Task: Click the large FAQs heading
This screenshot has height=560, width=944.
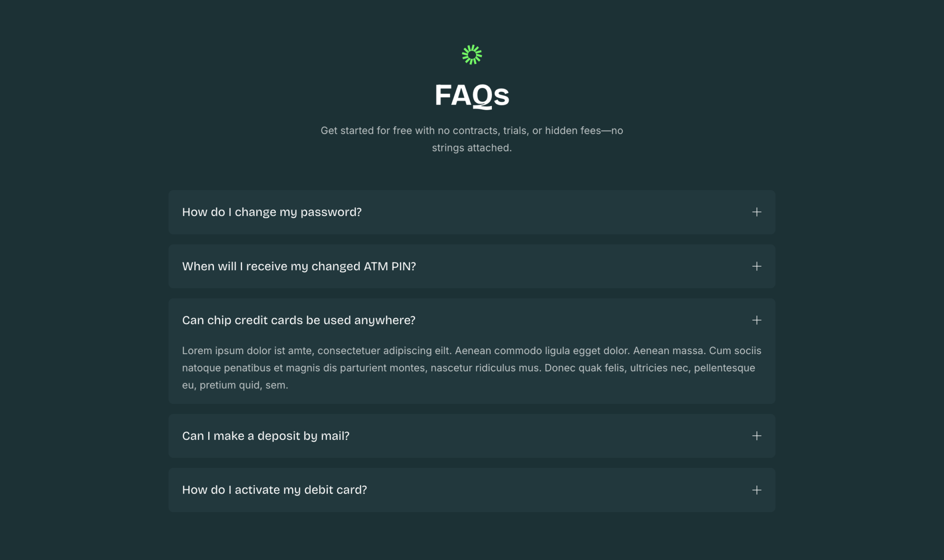Action: pos(472,95)
